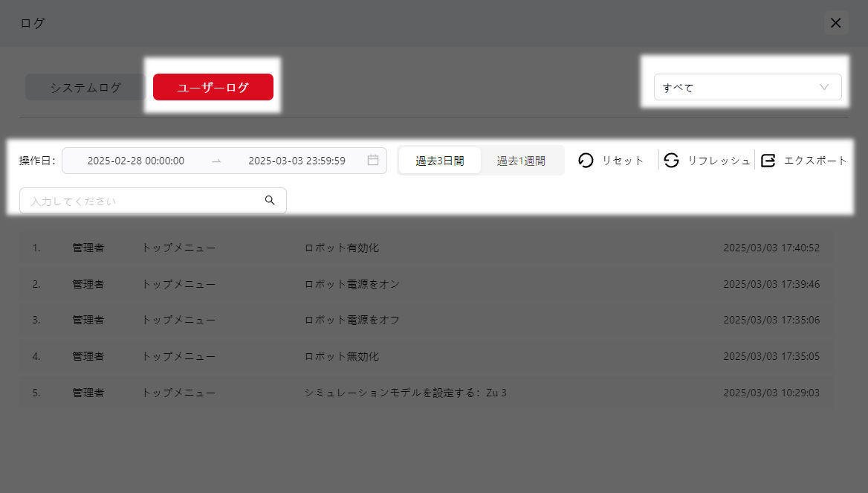Screen dimensions: 868x493
Task: Click the export arrow icon
Action: (768, 161)
